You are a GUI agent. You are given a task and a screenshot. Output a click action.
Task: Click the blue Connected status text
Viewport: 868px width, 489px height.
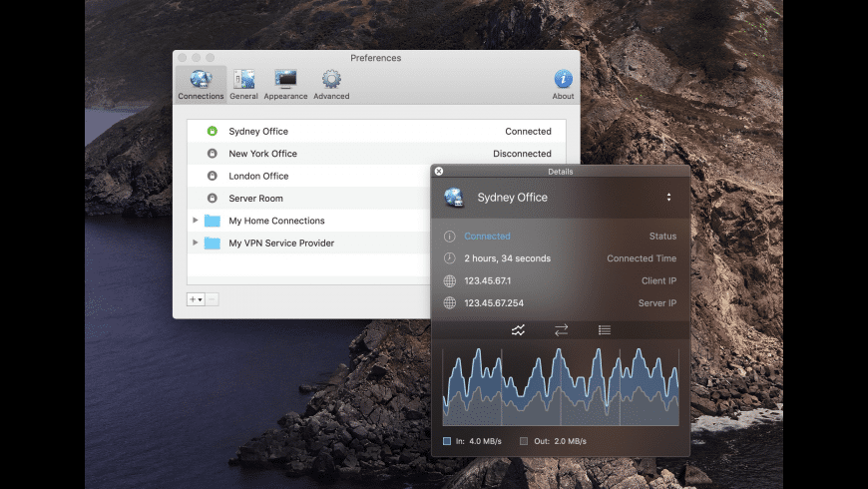pos(487,236)
